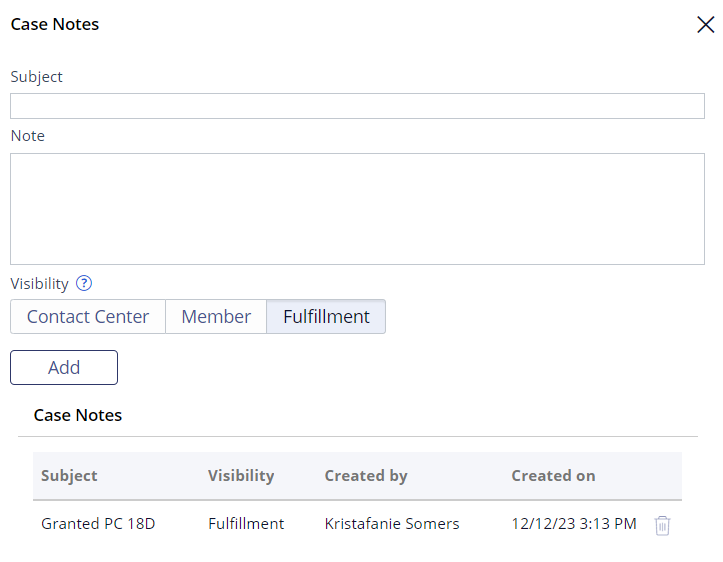Viewport: 723px width, 562px height.
Task: Click the Case Notes section heading
Action: (78, 415)
